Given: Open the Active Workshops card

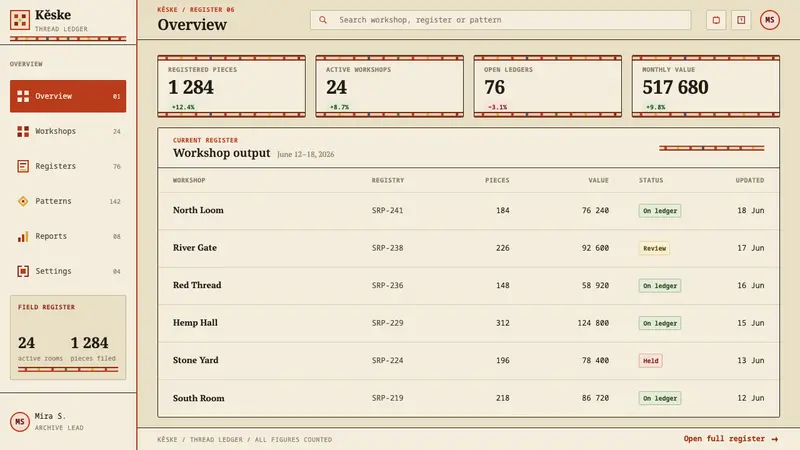Looking at the screenshot, I should pos(390,86).
